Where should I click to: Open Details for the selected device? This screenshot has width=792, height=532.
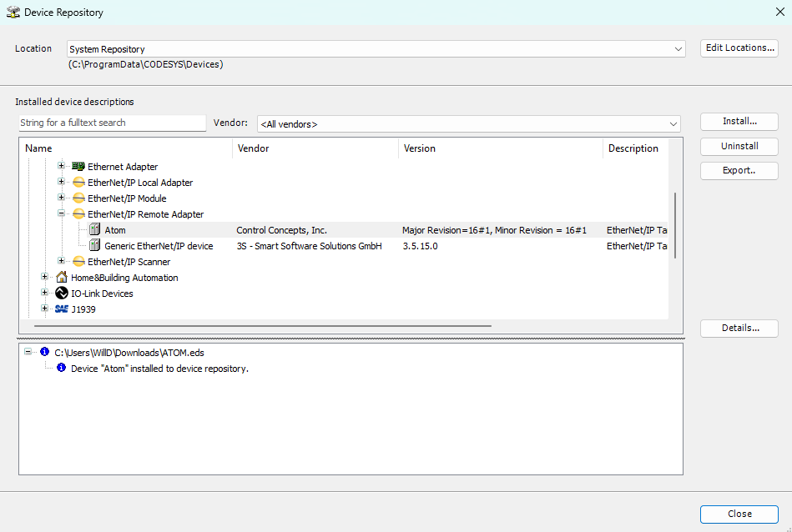(738, 328)
